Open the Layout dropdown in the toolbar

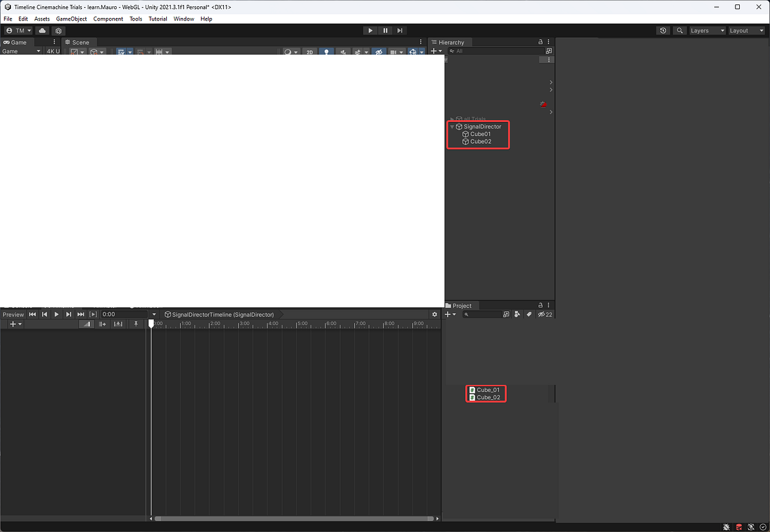coord(746,30)
